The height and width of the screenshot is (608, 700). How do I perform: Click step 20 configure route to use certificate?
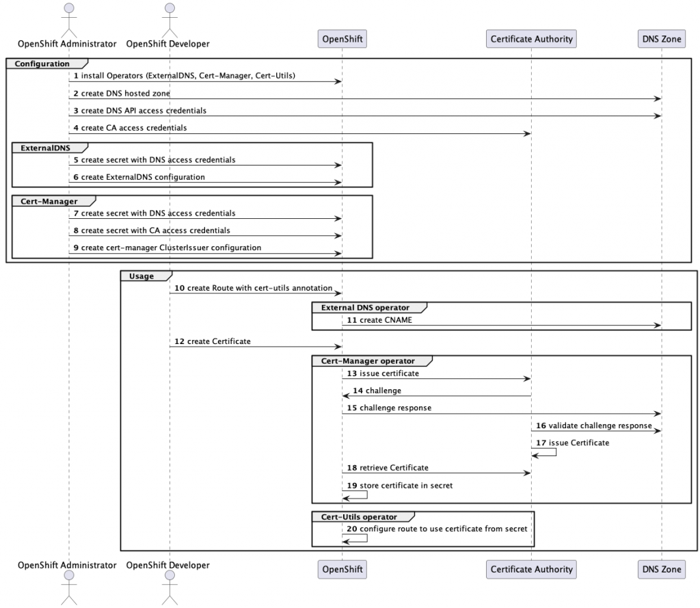(437, 529)
